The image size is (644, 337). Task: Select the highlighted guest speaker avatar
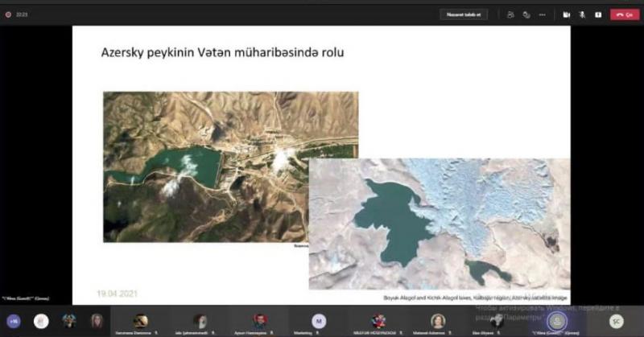coord(556,321)
